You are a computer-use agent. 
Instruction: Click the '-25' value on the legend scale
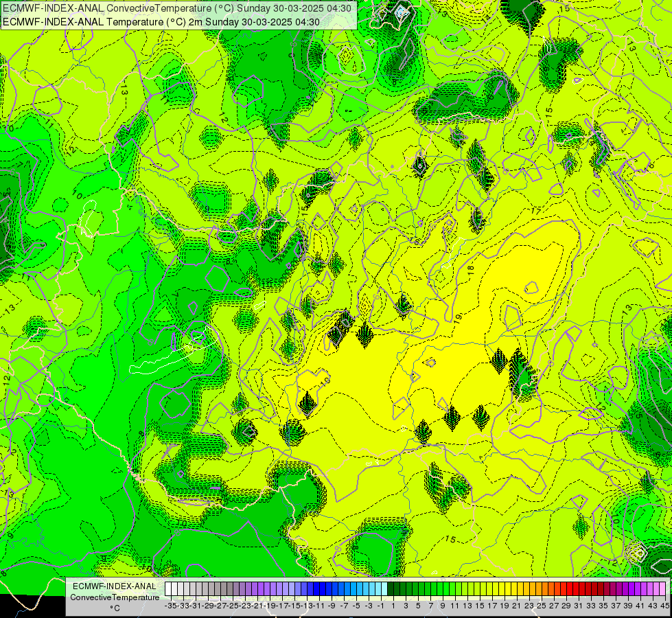click(233, 606)
